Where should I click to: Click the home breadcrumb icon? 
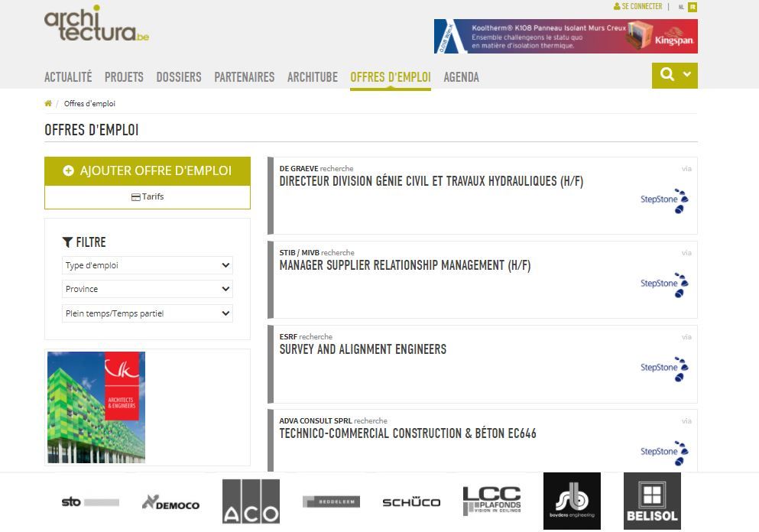[x=48, y=103]
